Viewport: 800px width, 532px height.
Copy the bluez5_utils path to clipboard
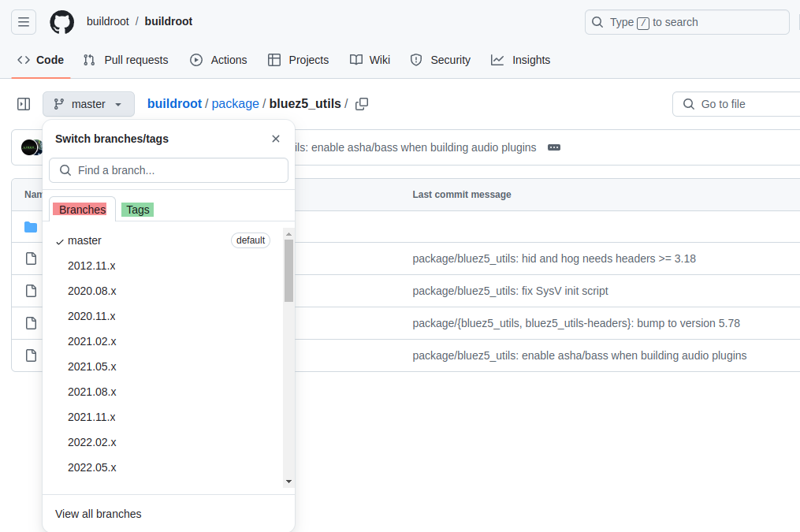pos(362,104)
